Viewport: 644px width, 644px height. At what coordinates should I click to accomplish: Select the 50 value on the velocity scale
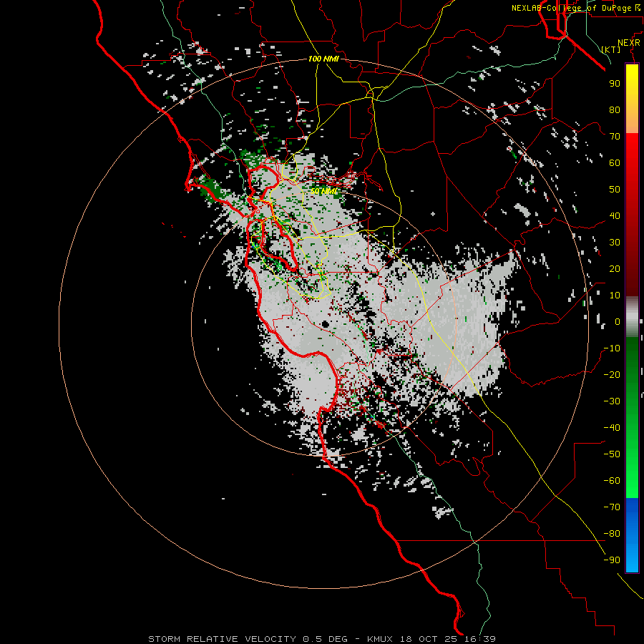pyautogui.click(x=615, y=190)
